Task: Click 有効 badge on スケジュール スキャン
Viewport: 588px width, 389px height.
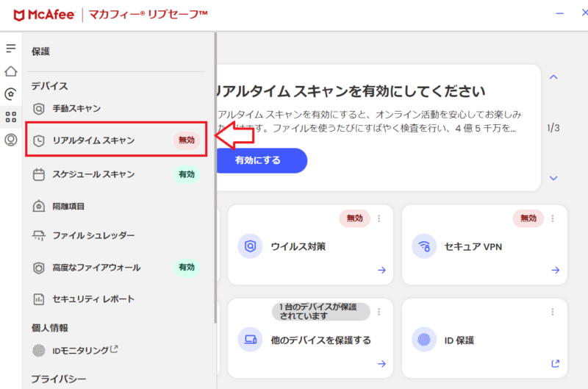Action: [187, 174]
